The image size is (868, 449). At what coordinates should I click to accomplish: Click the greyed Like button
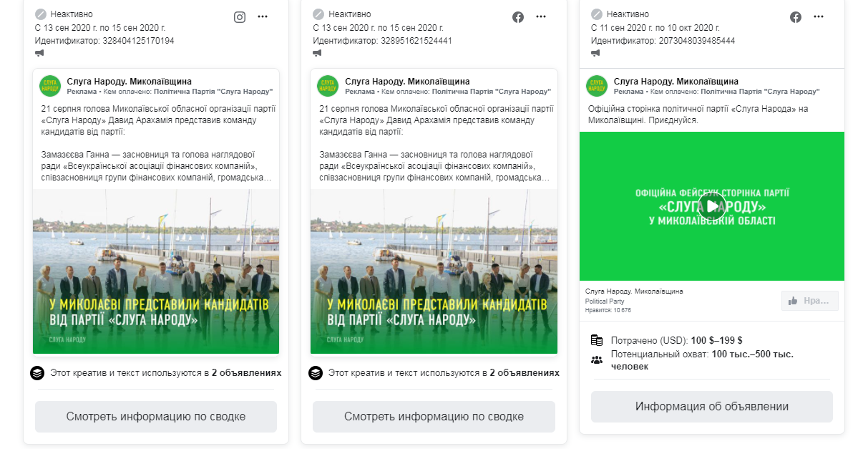[810, 301]
